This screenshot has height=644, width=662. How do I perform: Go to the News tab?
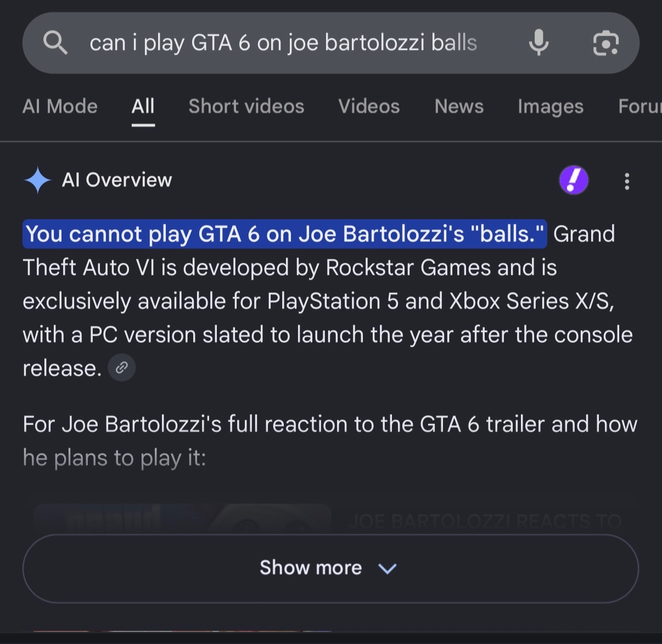(x=459, y=106)
